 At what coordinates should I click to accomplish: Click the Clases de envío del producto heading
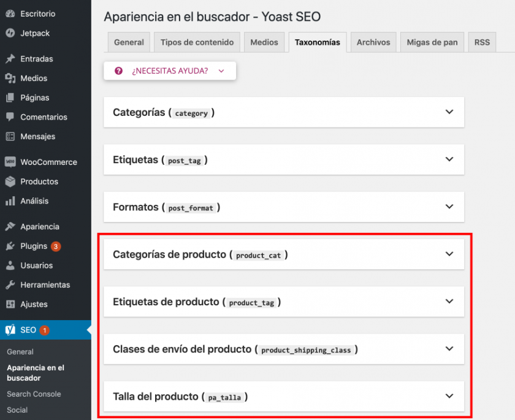click(x=182, y=349)
